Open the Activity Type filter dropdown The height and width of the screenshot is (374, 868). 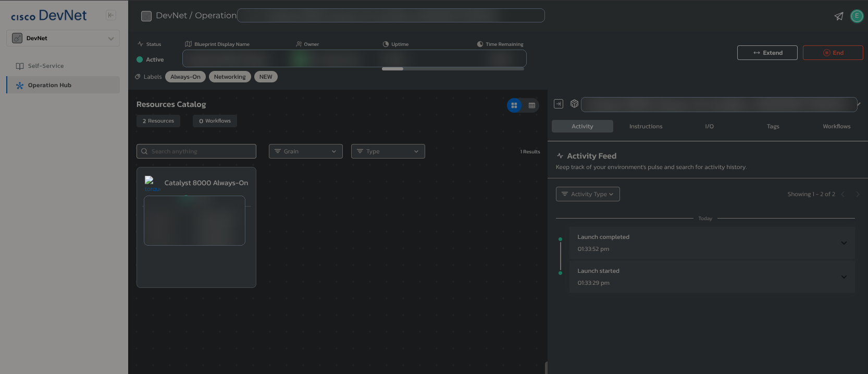coord(588,194)
